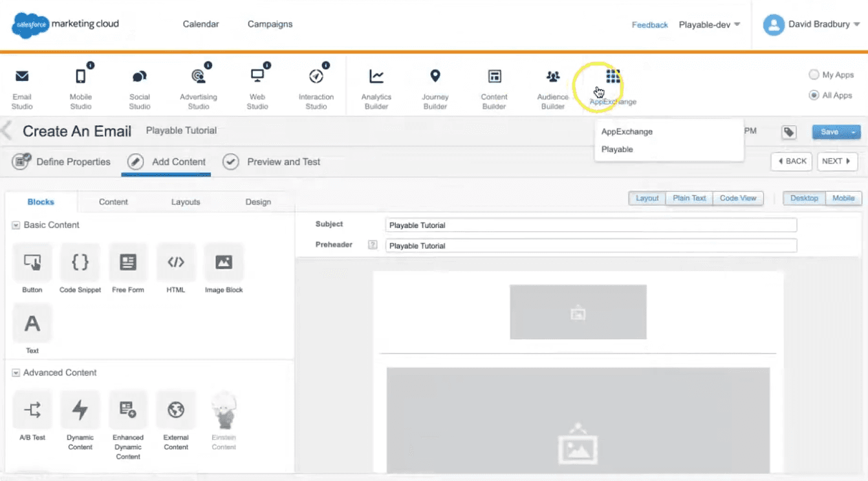Viewport: 868px width, 481px height.
Task: Go to Preview and Test step
Action: pos(272,162)
